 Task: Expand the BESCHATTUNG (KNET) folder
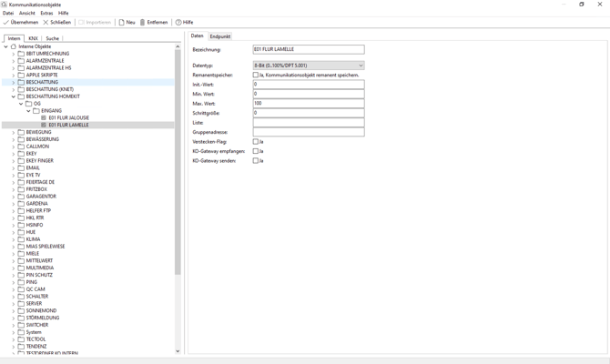14,89
